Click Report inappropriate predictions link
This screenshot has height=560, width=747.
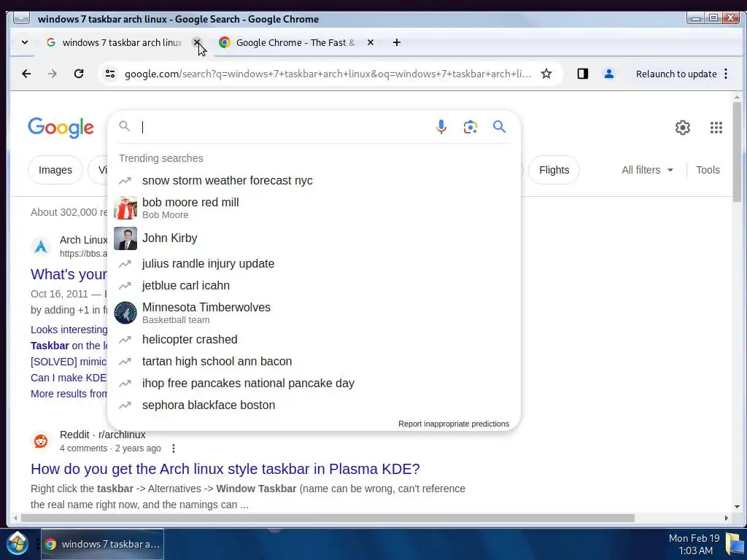(x=454, y=424)
